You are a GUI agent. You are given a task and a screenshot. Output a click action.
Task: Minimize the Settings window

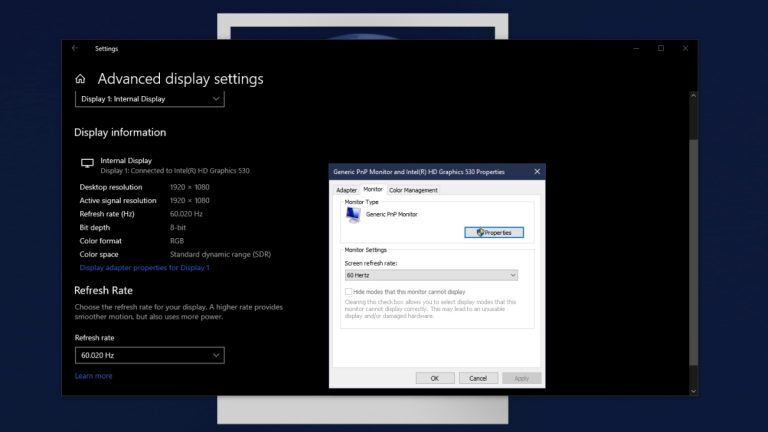pos(638,48)
